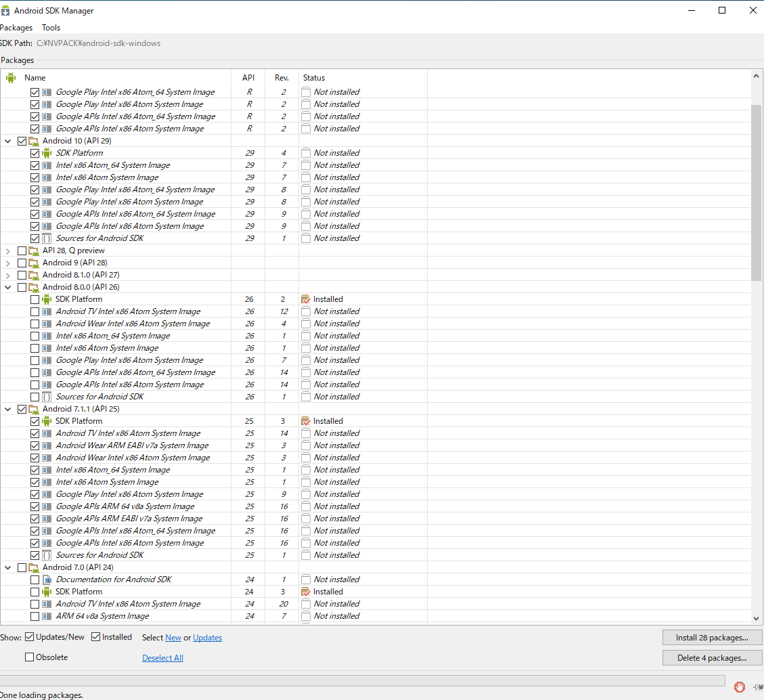Click the Select New link
Viewport: 764px width, 700px height.
(173, 638)
